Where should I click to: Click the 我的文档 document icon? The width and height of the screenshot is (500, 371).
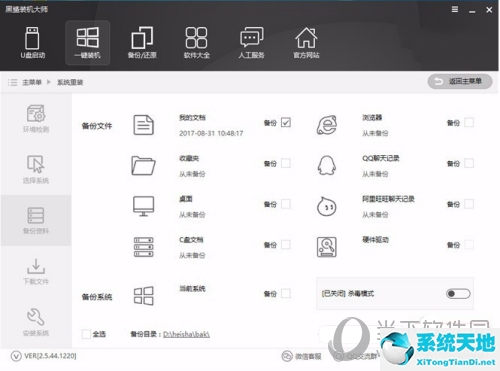pos(143,125)
